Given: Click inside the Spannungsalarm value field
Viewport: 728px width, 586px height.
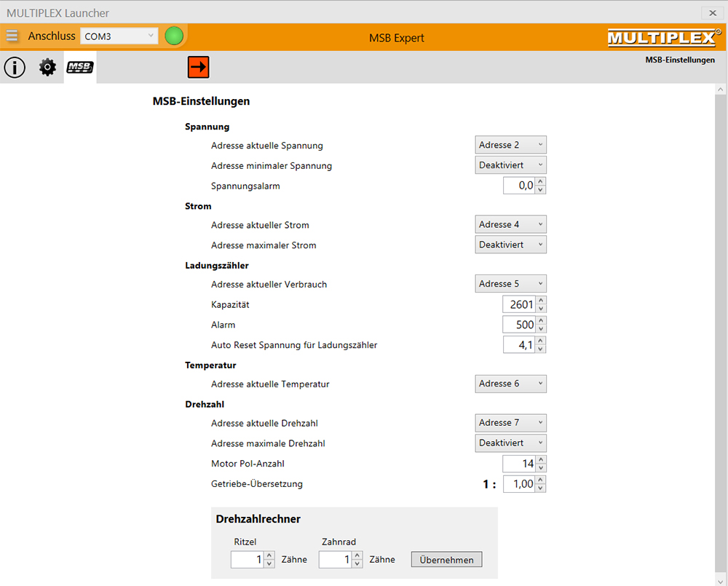Looking at the screenshot, I should pos(518,185).
